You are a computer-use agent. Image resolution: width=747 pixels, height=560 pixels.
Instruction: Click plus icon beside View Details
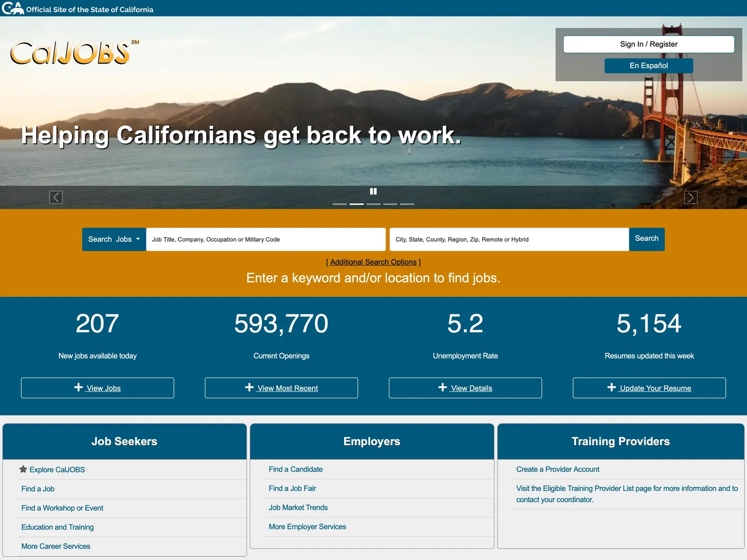pos(443,387)
